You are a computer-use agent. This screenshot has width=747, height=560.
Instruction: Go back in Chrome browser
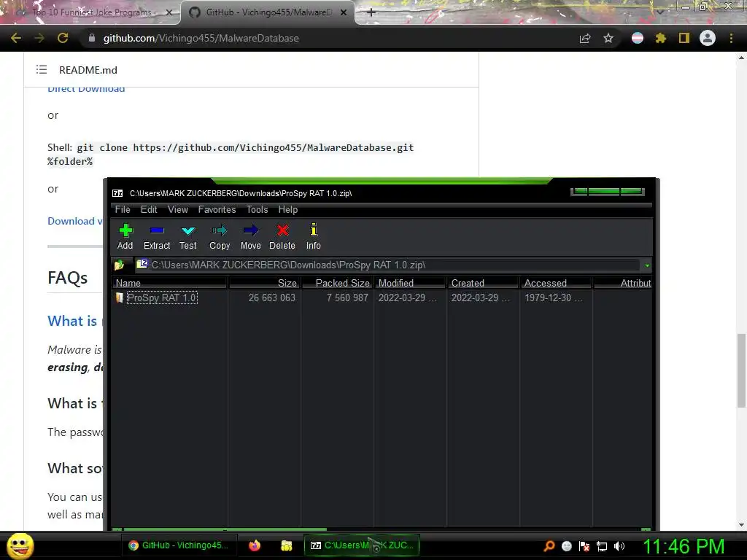pyautogui.click(x=16, y=38)
